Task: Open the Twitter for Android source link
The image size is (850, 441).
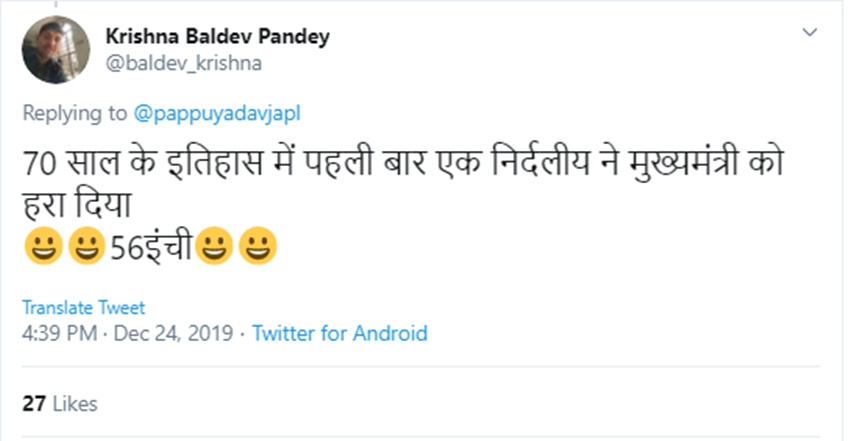Action: [339, 333]
